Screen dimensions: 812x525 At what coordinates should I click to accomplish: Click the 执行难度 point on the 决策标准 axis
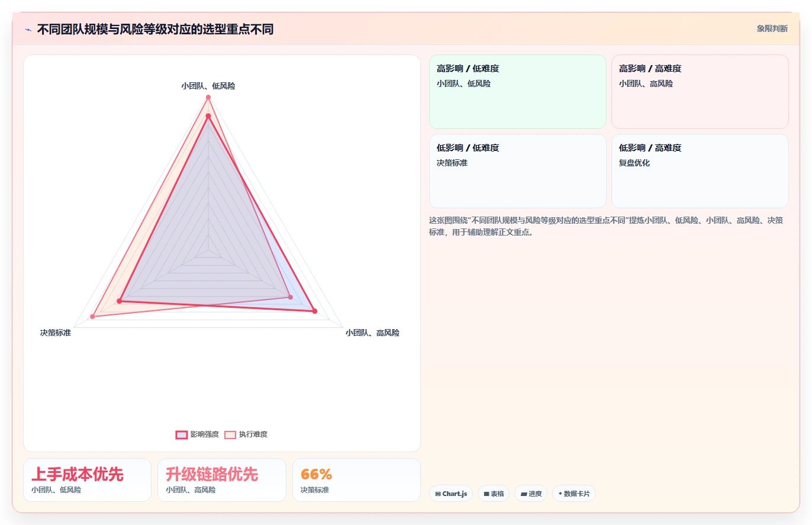[x=92, y=317]
